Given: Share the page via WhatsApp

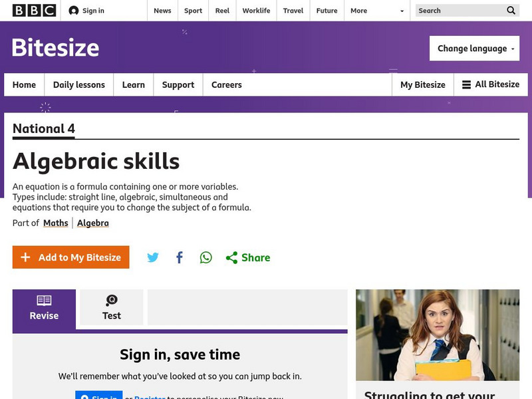Looking at the screenshot, I should tap(206, 257).
